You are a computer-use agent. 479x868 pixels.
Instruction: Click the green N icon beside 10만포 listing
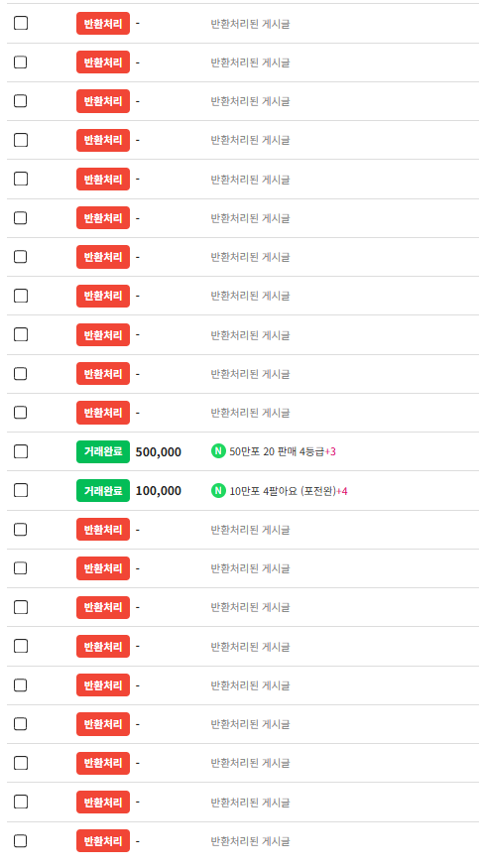pyautogui.click(x=218, y=490)
